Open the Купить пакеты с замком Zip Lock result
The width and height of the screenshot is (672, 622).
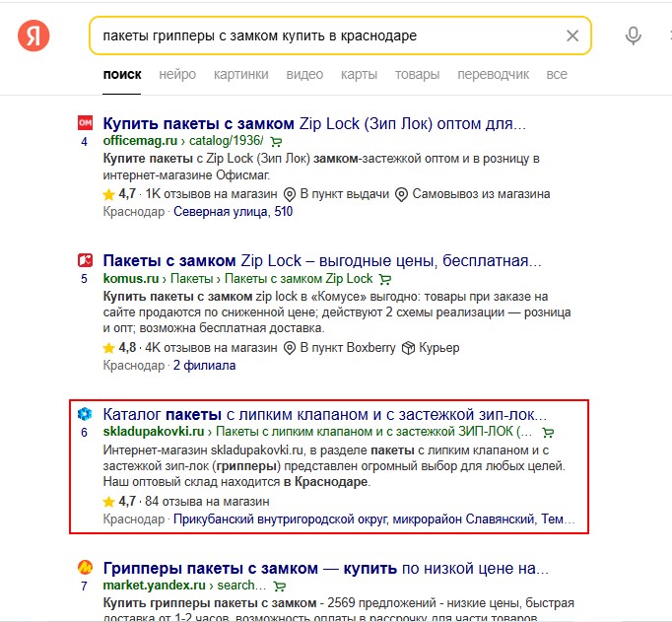(314, 123)
